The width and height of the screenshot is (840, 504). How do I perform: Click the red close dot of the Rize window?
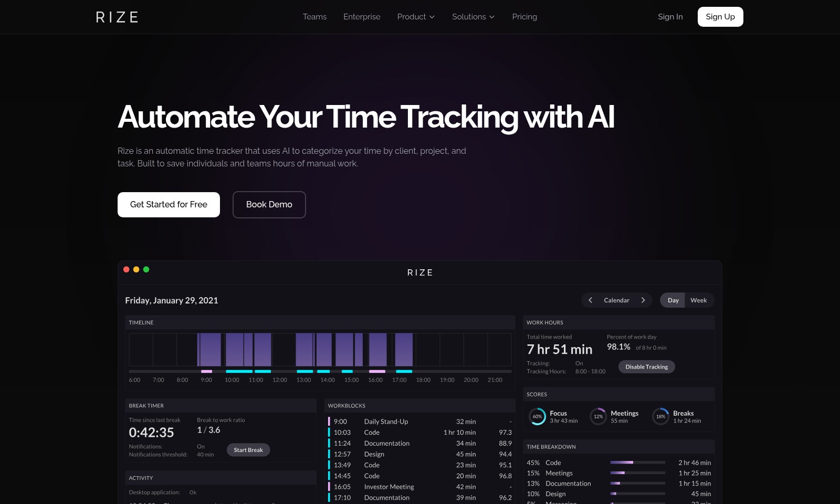[127, 269]
